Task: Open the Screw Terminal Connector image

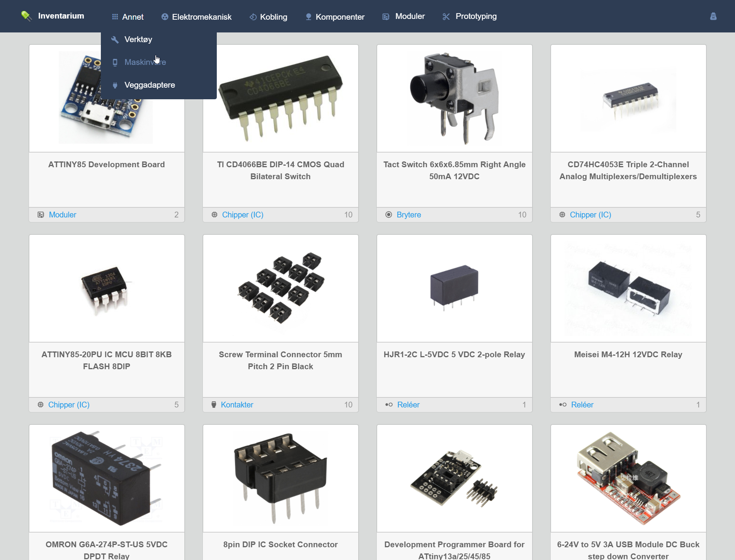Action: tap(281, 288)
